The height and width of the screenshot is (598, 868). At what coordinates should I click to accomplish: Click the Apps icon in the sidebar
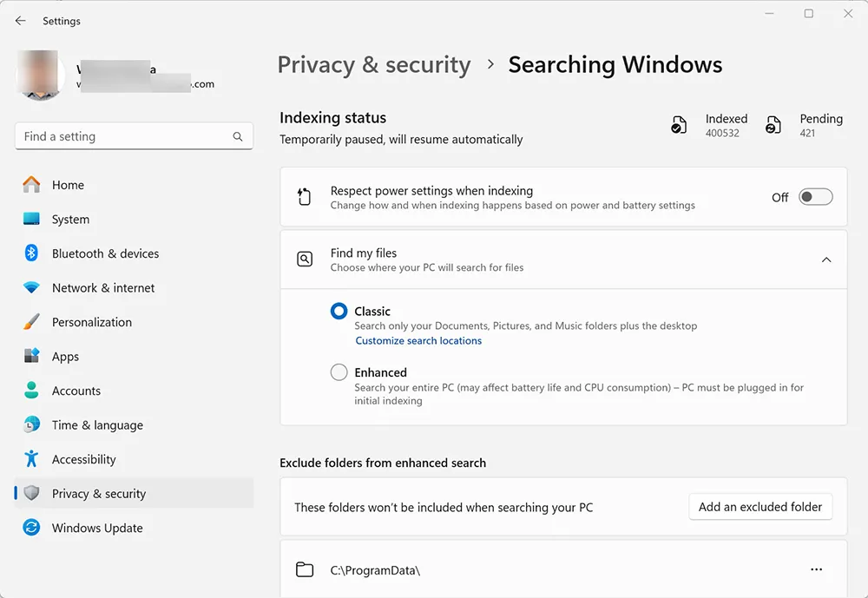click(33, 356)
